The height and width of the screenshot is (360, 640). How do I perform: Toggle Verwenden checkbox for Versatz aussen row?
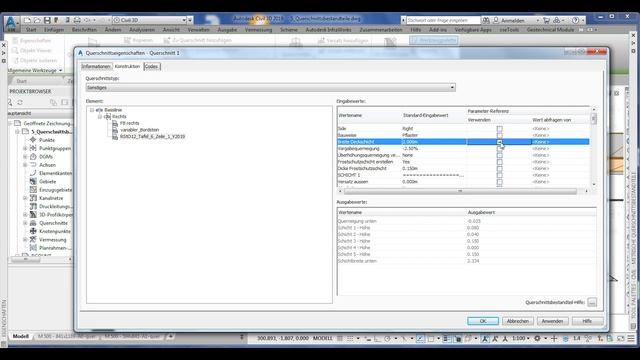pyautogui.click(x=500, y=182)
